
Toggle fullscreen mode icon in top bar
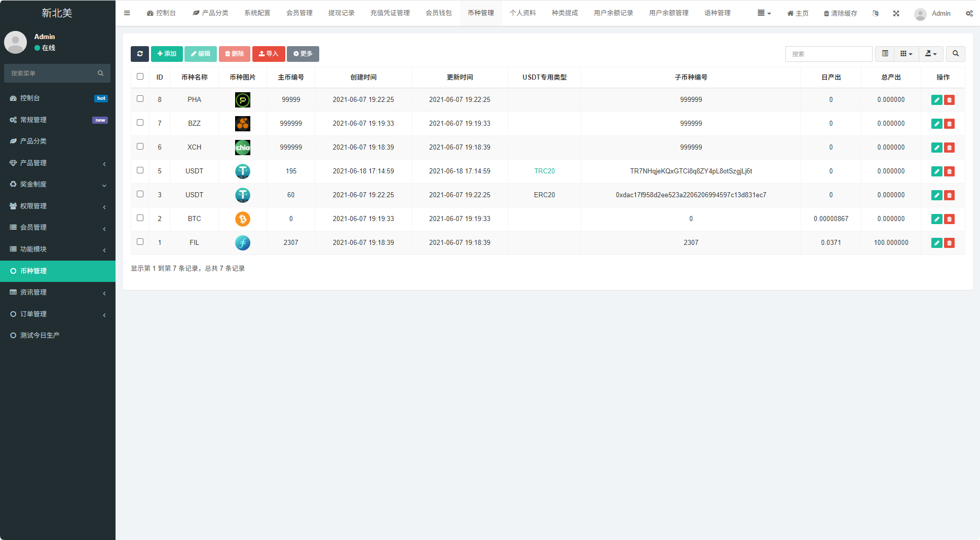click(896, 14)
